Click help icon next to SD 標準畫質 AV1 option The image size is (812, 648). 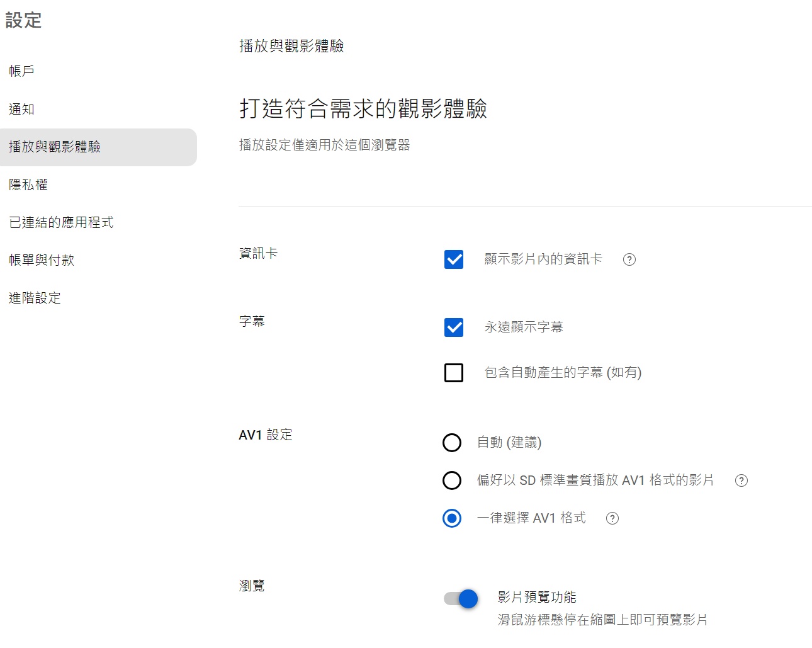point(742,480)
